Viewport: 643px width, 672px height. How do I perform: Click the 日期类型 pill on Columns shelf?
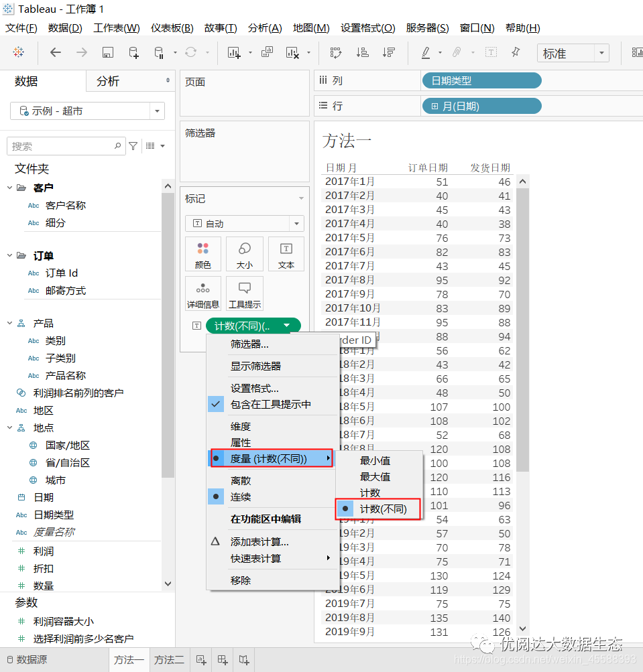481,80
